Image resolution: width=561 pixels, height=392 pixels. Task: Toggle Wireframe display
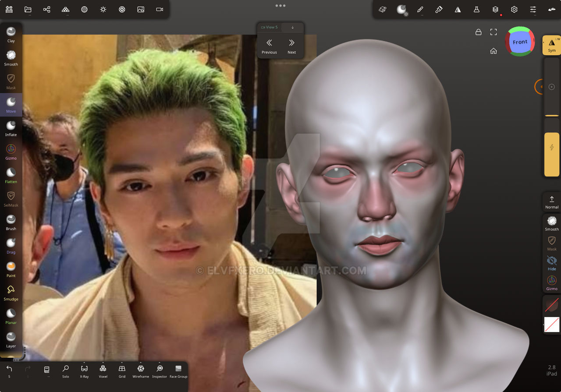tap(141, 371)
